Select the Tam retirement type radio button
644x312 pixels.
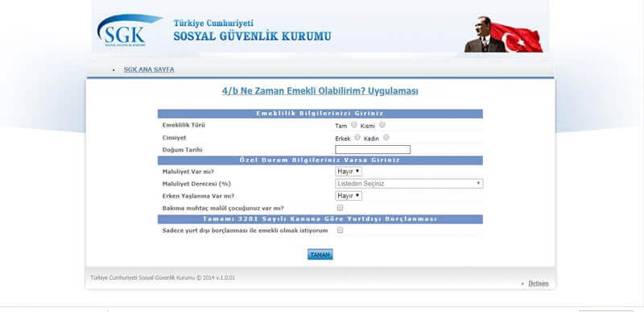353,125
